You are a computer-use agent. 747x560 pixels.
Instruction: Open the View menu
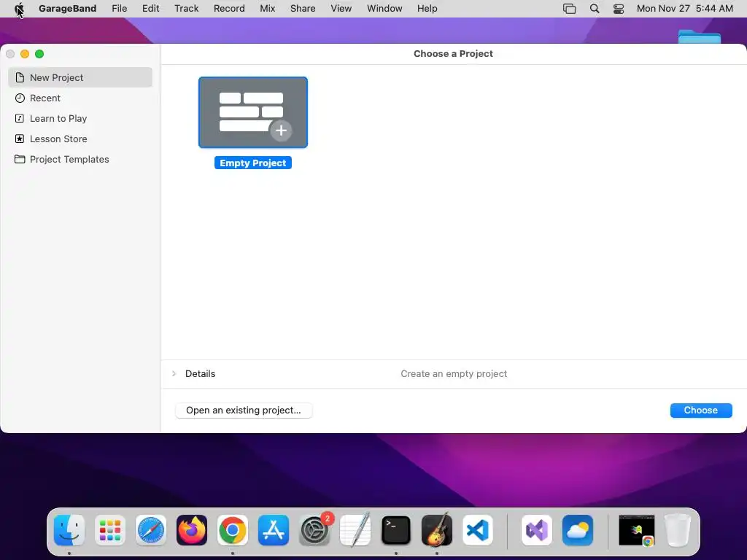(341, 9)
